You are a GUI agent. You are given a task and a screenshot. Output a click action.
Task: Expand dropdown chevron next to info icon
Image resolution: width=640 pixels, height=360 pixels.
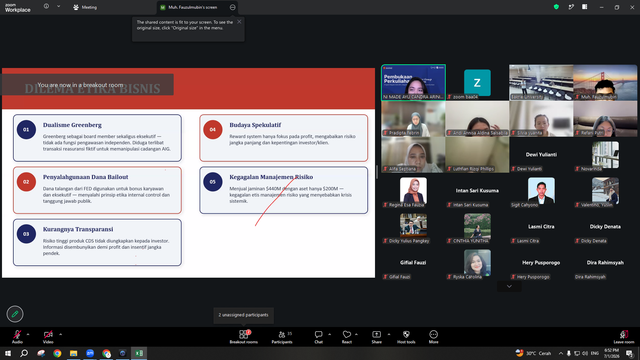click(58, 7)
